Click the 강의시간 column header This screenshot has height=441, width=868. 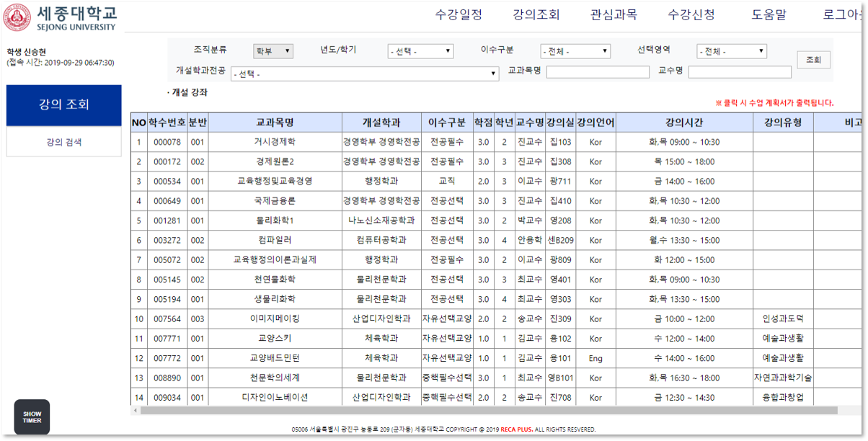coord(684,122)
